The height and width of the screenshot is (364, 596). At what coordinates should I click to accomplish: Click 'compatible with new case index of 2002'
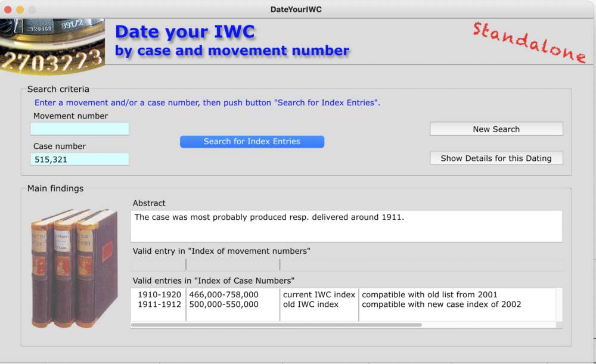pyautogui.click(x=441, y=304)
